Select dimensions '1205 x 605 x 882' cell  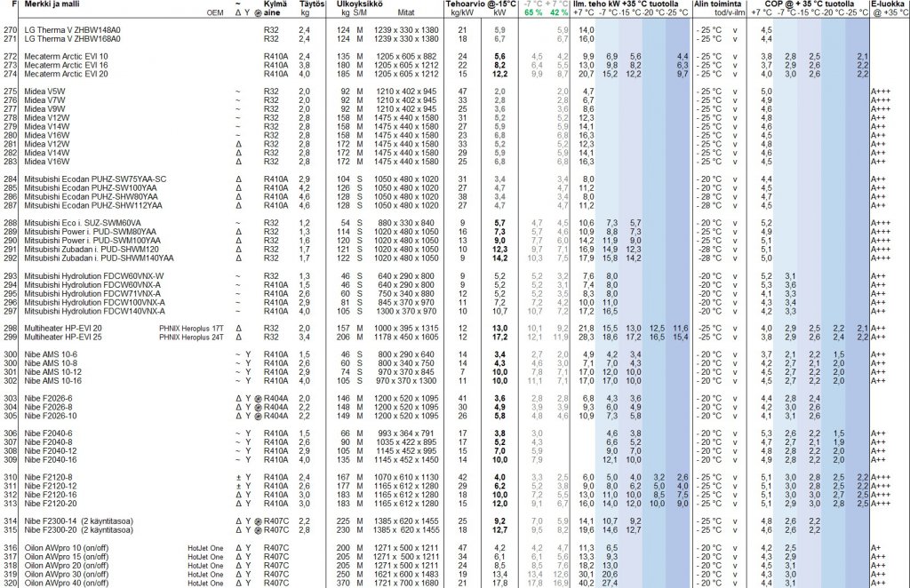pyautogui.click(x=406, y=57)
